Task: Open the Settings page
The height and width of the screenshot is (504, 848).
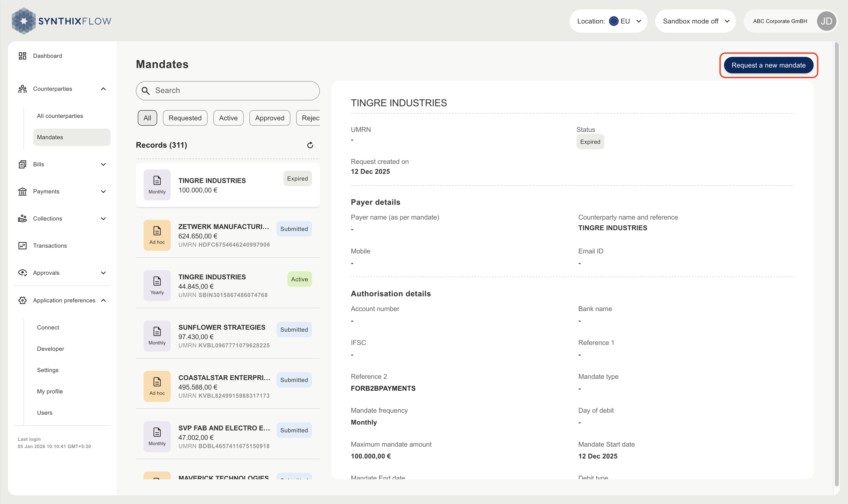Action: click(47, 370)
